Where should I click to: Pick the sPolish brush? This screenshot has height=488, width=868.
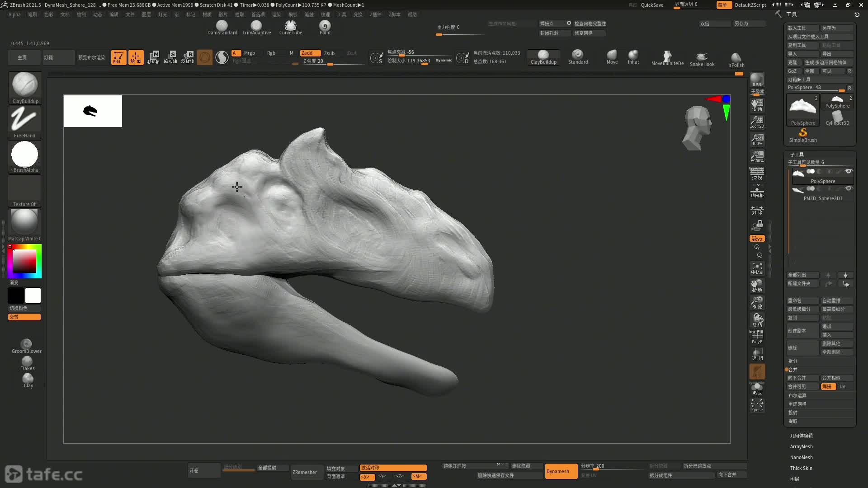coord(736,59)
